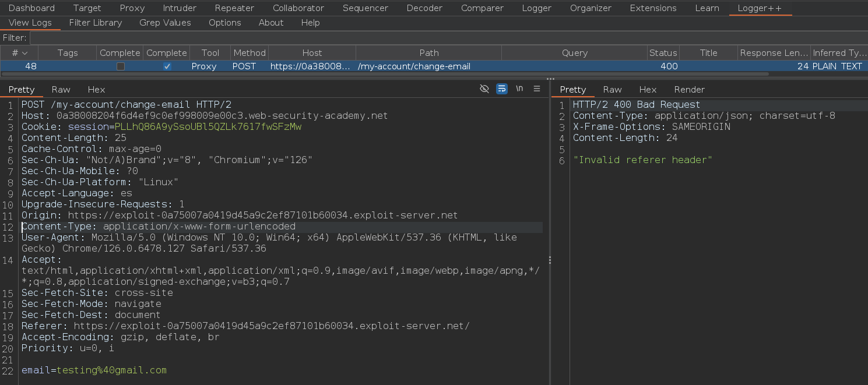
Task: Open the Organizer tab
Action: [x=591, y=8]
